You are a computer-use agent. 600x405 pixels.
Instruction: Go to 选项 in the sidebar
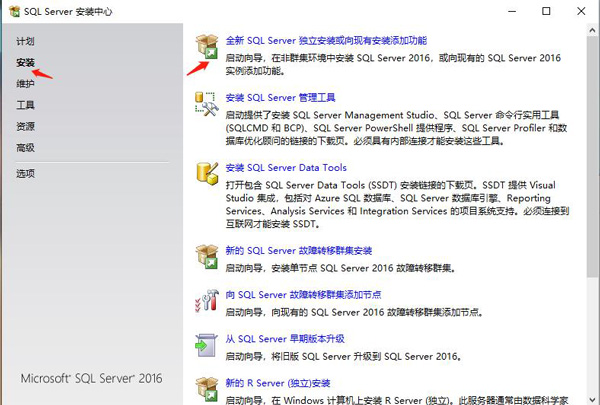[x=25, y=173]
